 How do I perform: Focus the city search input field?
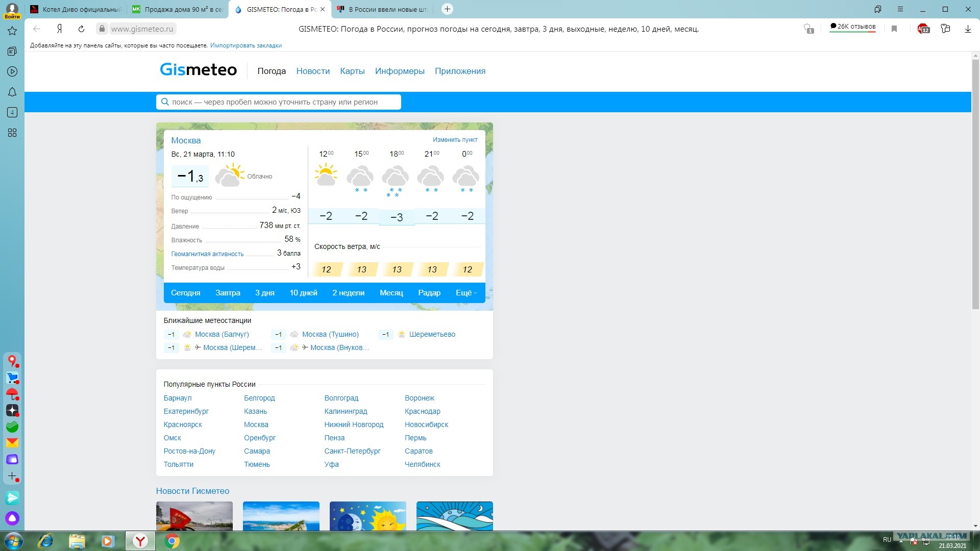(279, 102)
